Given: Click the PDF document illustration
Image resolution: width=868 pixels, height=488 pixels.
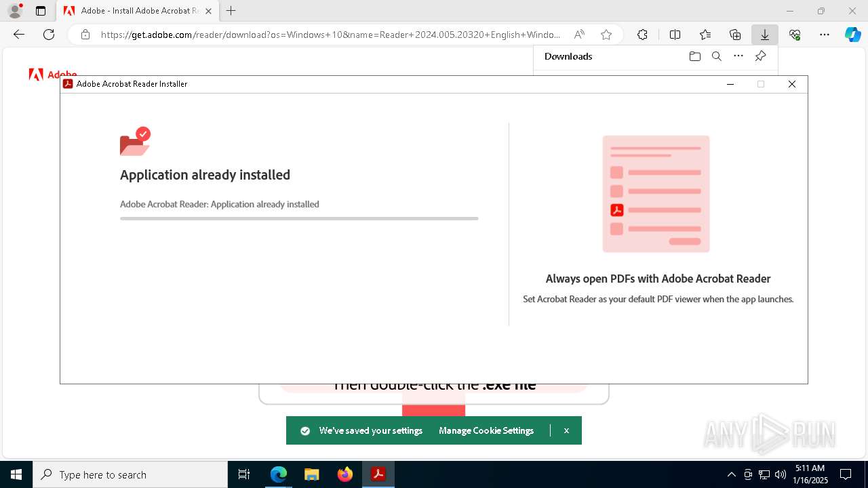Looking at the screenshot, I should (x=656, y=194).
